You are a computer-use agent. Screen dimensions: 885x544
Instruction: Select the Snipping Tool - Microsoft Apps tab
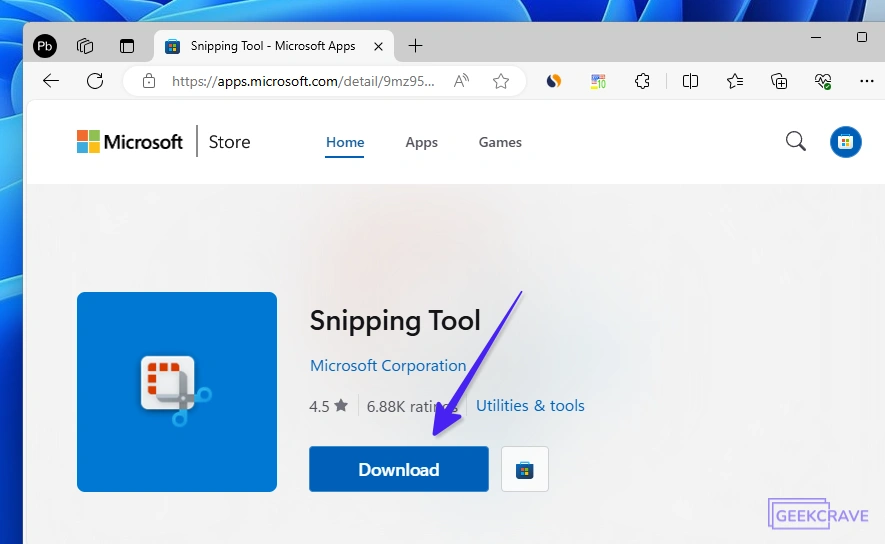(x=274, y=46)
